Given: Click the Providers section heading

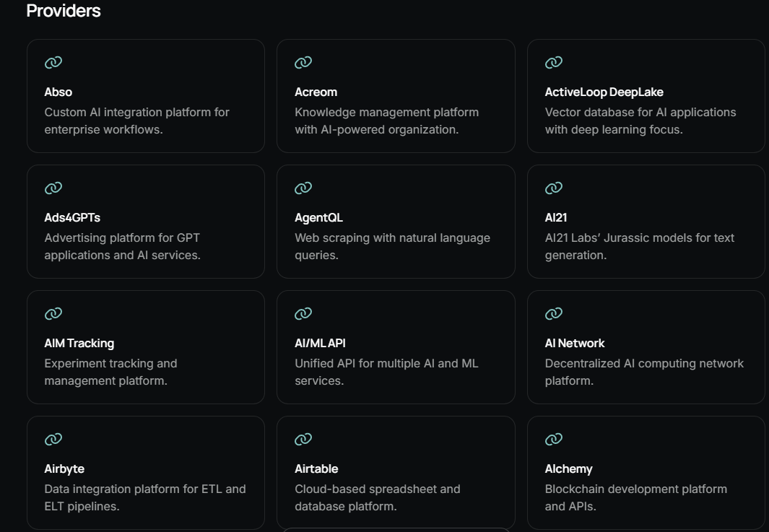Looking at the screenshot, I should click(x=64, y=11).
